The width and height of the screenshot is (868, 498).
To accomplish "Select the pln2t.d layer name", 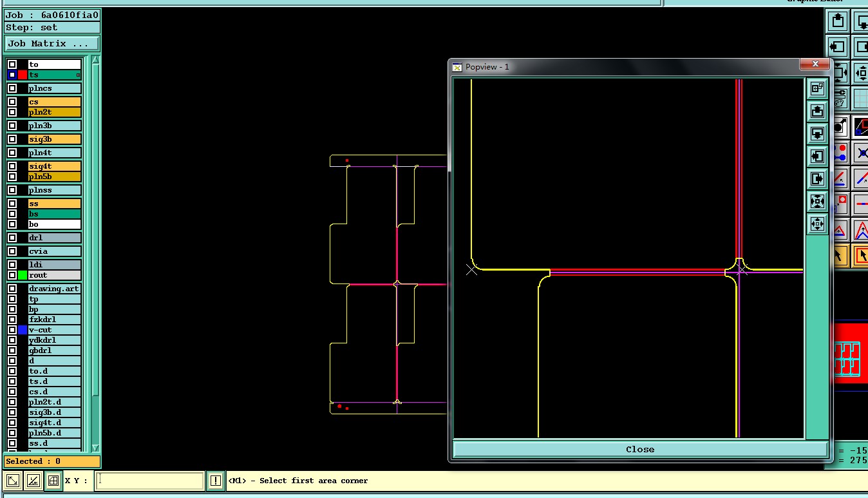I will [55, 402].
